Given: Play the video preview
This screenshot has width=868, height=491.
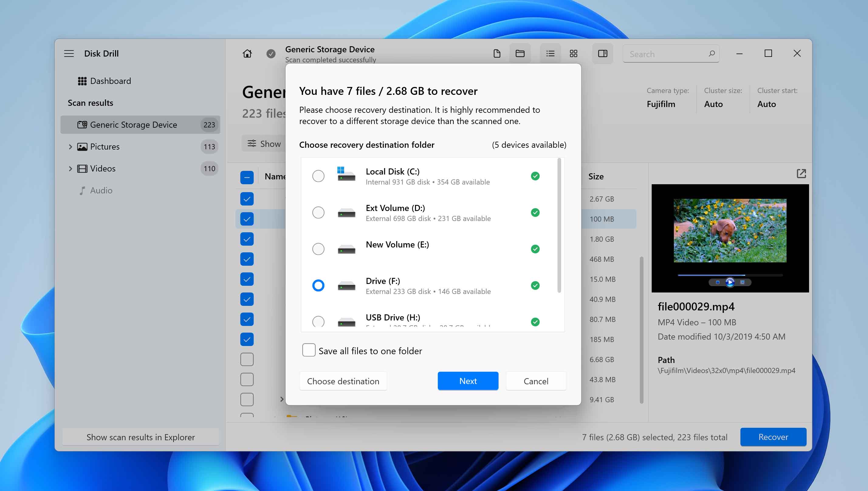Looking at the screenshot, I should [x=730, y=282].
